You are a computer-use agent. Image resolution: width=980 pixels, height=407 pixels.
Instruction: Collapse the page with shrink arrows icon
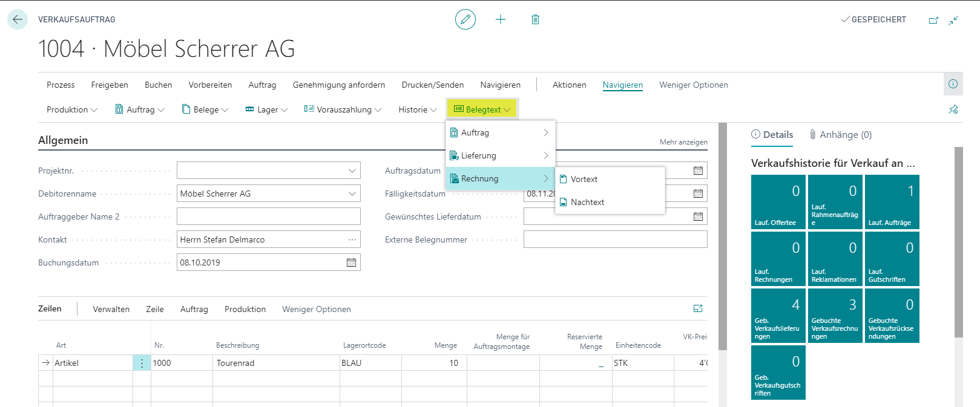tap(953, 20)
